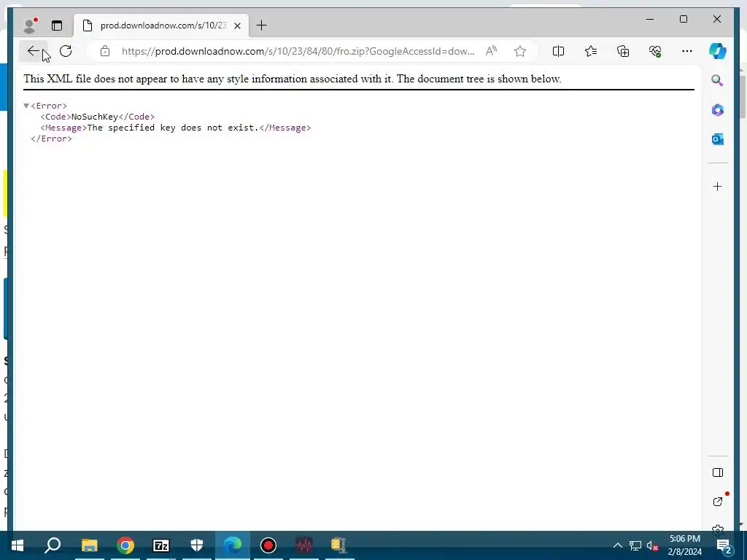
Task: Collapse the Error XML node triangle
Action: [26, 106]
